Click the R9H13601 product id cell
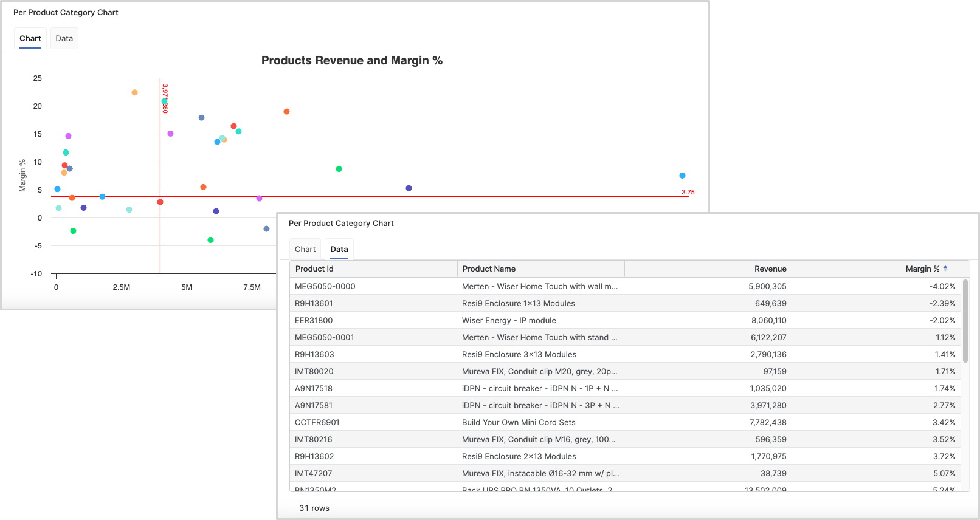Image resolution: width=980 pixels, height=520 pixels. click(314, 303)
